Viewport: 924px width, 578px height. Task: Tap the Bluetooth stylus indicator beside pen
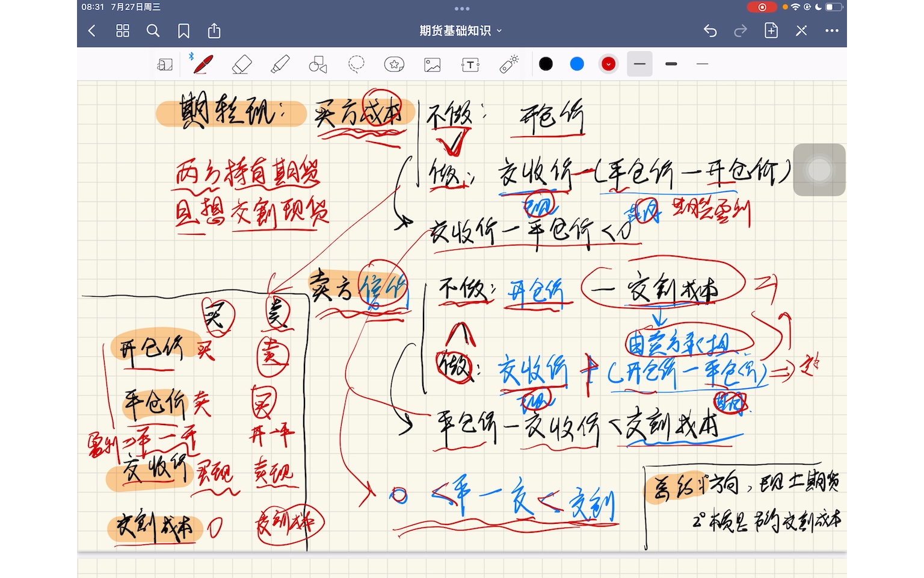tap(191, 56)
